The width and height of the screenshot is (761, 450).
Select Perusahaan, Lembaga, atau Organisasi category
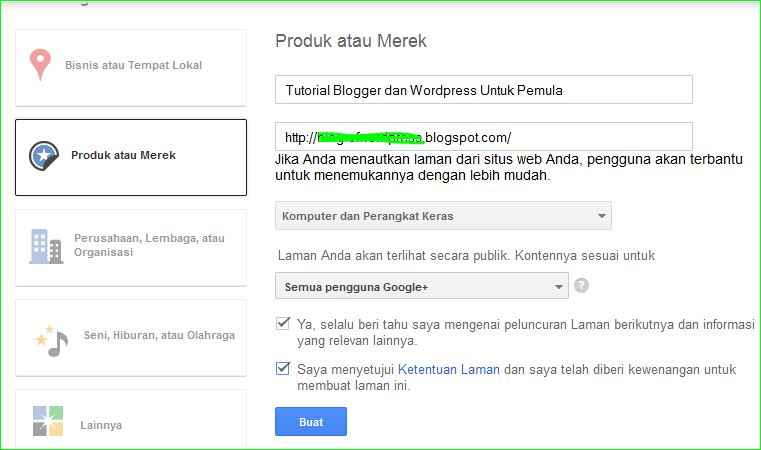[131, 248]
